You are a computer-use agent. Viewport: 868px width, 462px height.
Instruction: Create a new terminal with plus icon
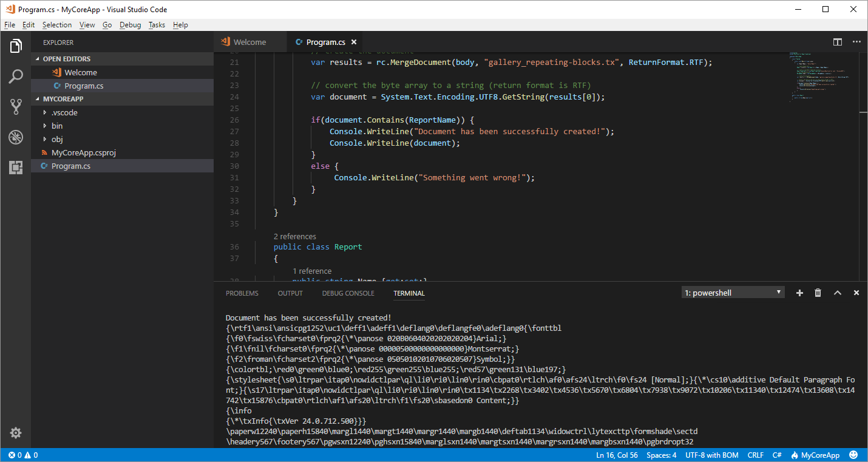click(x=799, y=293)
